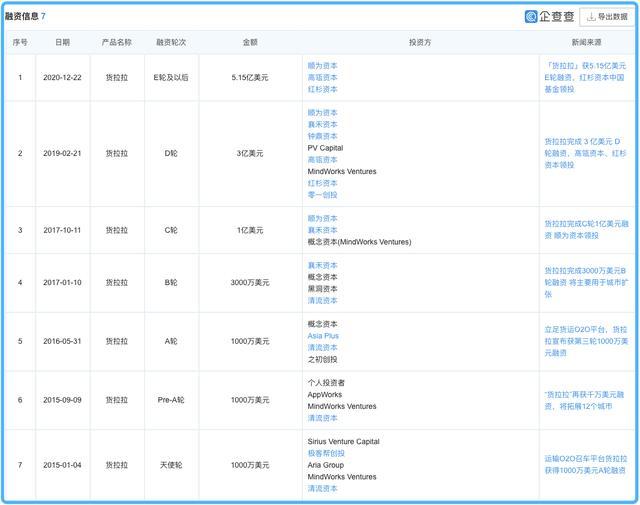
Task: Open 清流资本 in the 2016-05-31 row
Action: pyautogui.click(x=322, y=348)
